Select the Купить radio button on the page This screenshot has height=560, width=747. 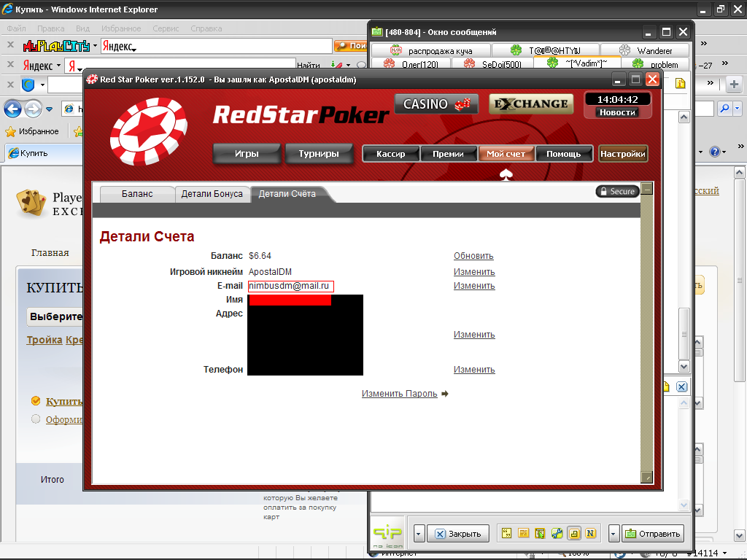pyautogui.click(x=36, y=400)
